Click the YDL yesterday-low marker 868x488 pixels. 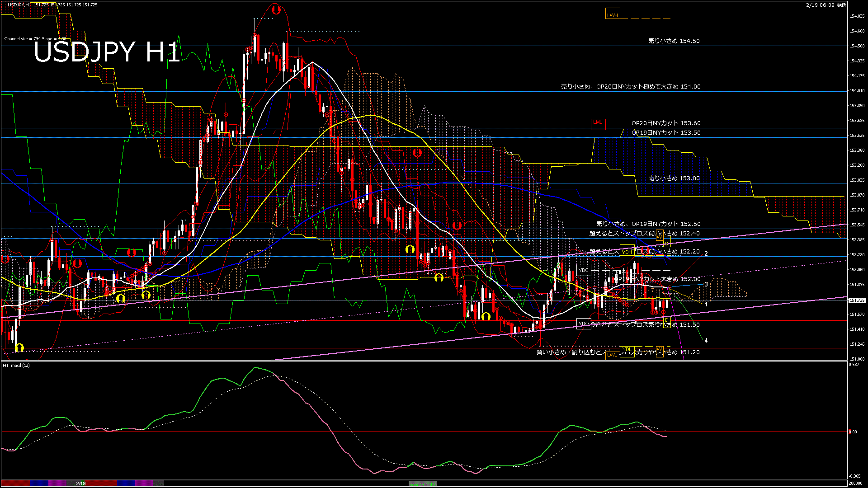point(626,349)
